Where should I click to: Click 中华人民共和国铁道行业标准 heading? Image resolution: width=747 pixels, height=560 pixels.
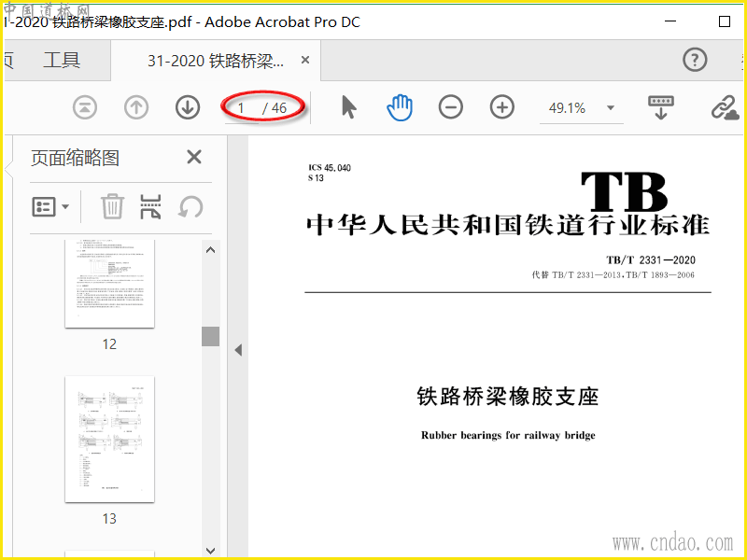tap(508, 225)
